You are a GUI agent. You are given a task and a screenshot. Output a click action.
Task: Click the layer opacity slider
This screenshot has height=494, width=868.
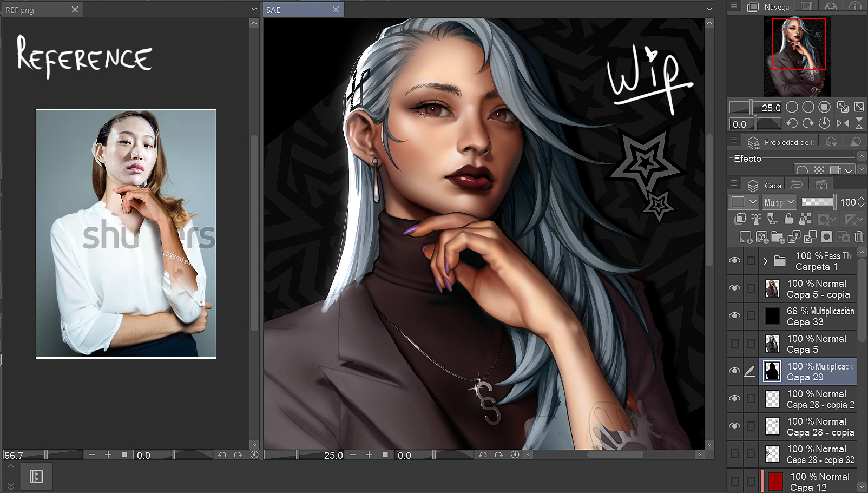pos(817,202)
